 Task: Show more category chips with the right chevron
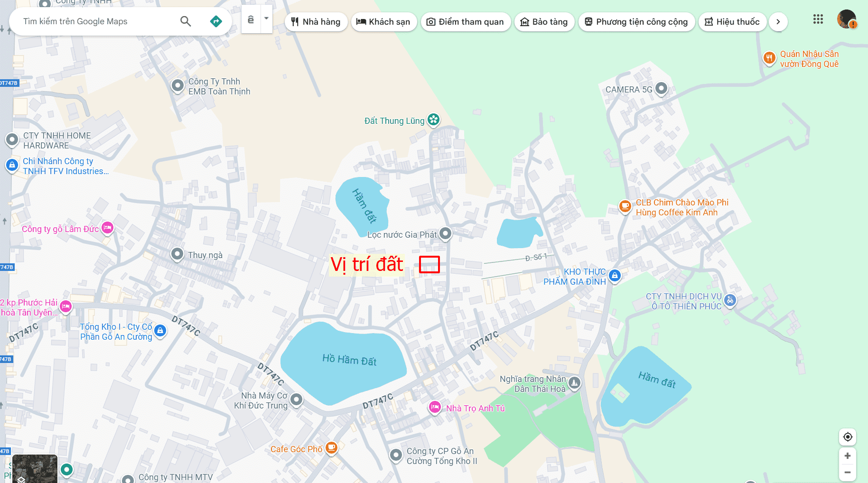click(x=778, y=22)
